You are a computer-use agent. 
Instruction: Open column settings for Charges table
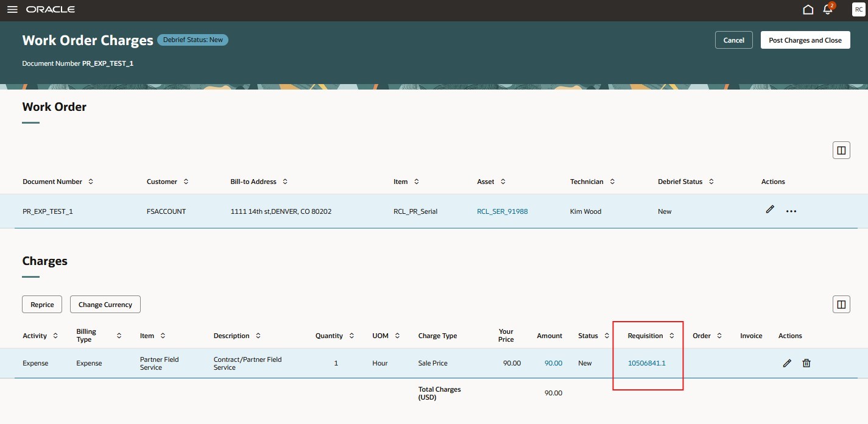tap(841, 305)
